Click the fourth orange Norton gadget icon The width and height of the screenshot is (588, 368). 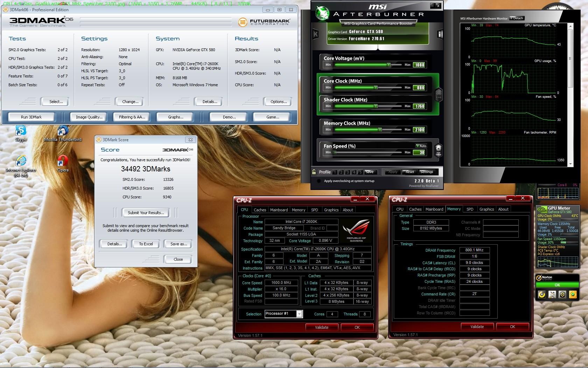[x=573, y=294]
